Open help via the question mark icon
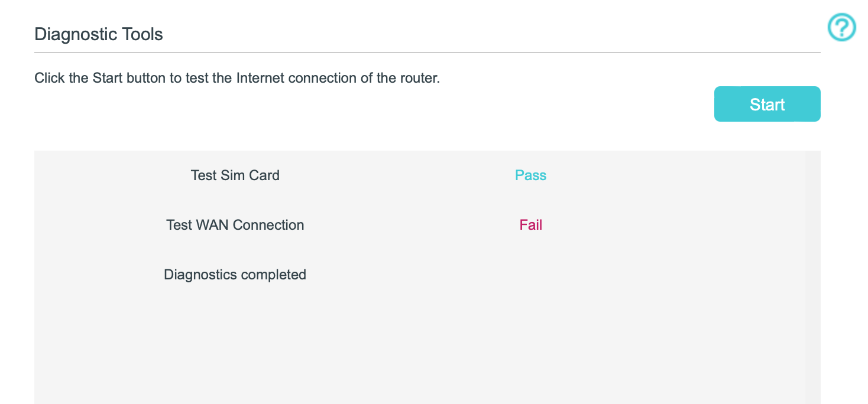Screen dimensions: 868x404 tap(841, 27)
